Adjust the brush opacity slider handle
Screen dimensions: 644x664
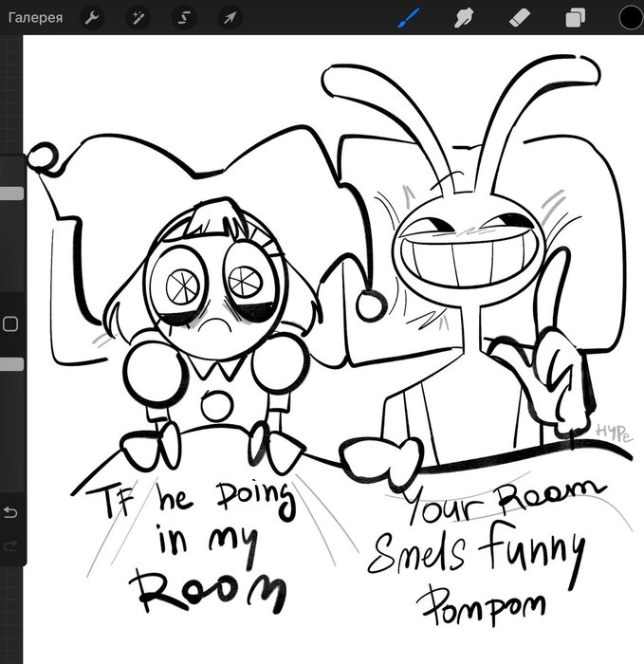coord(11,364)
